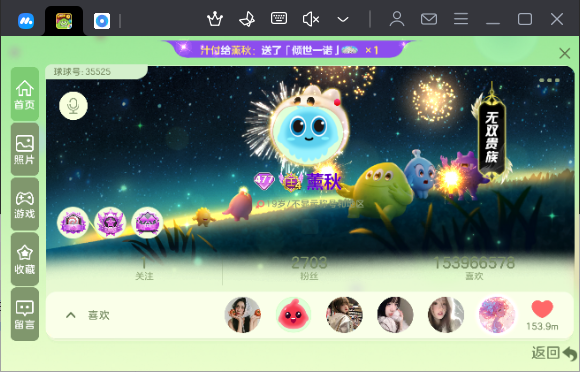Toggle the muted speaker sound icon
The height and width of the screenshot is (372, 580).
pos(311,19)
